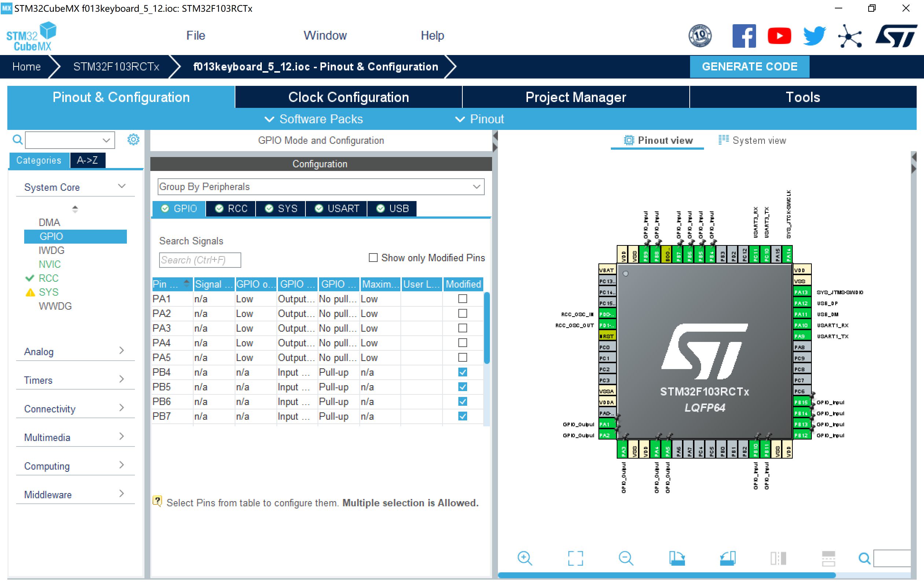Switch to System view
The width and height of the screenshot is (924, 587).
[x=752, y=141]
